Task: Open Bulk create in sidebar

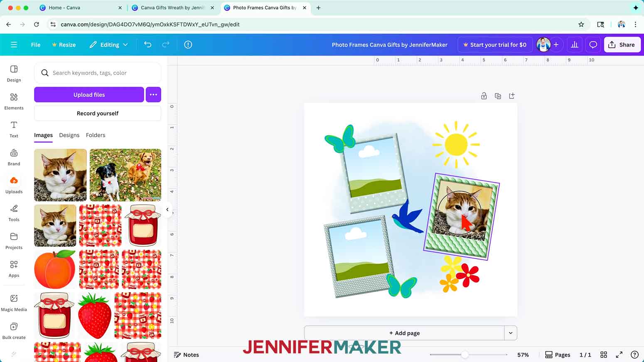Action: [x=14, y=331]
